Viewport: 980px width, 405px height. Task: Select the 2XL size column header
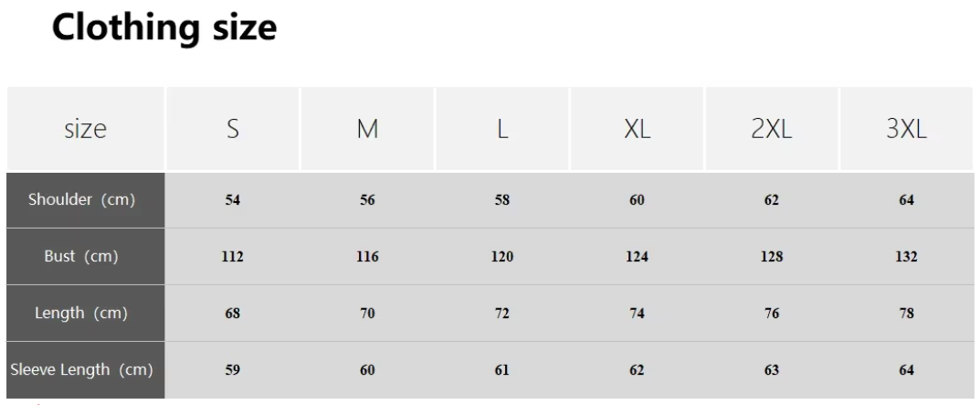coord(772,128)
